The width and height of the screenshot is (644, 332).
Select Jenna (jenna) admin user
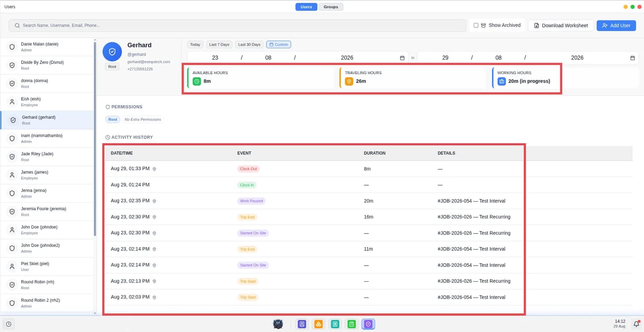[x=47, y=193]
